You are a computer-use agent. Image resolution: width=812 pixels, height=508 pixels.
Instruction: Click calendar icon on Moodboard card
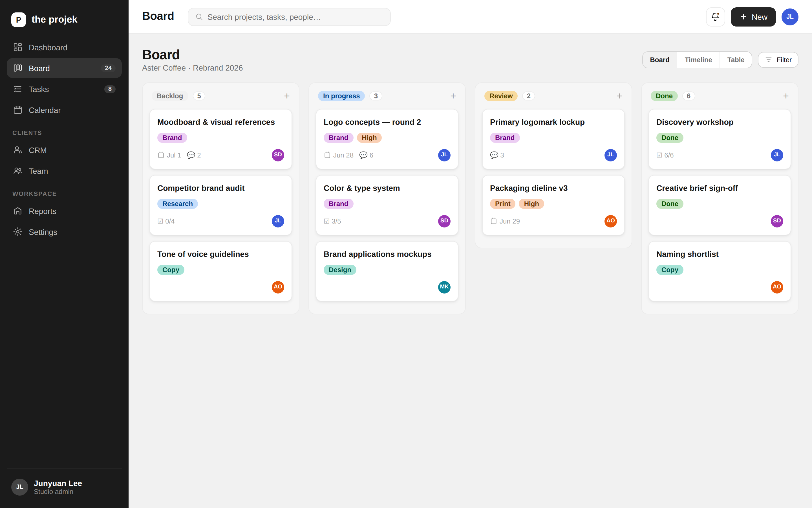click(161, 155)
